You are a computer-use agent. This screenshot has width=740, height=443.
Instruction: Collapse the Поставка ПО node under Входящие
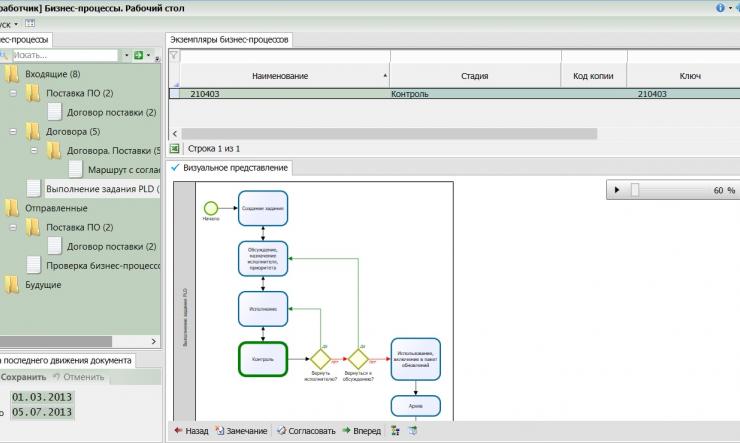pos(13,93)
